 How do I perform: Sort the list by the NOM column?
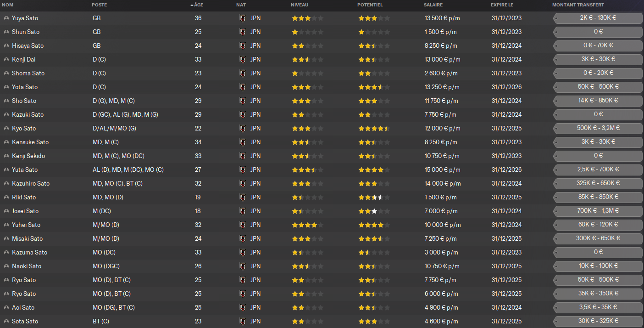(8, 5)
